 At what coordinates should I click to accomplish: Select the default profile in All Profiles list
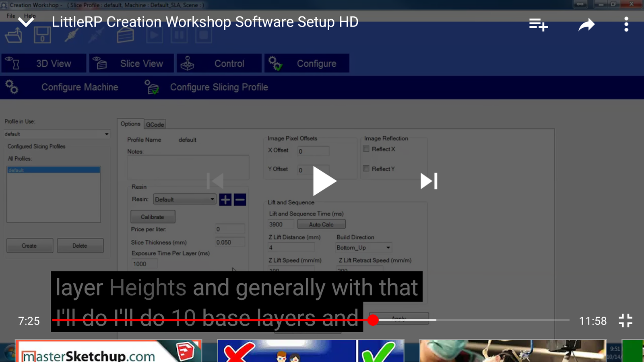(x=54, y=170)
